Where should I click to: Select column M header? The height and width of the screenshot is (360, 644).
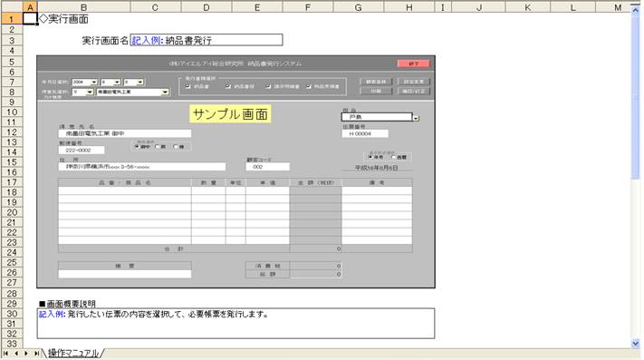[x=618, y=7]
